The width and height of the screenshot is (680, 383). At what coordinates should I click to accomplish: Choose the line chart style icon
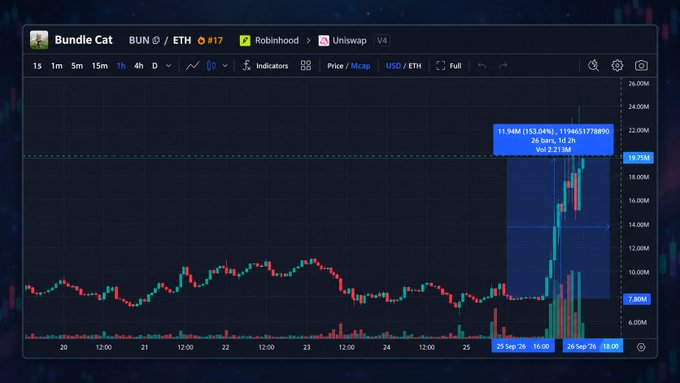(193, 65)
